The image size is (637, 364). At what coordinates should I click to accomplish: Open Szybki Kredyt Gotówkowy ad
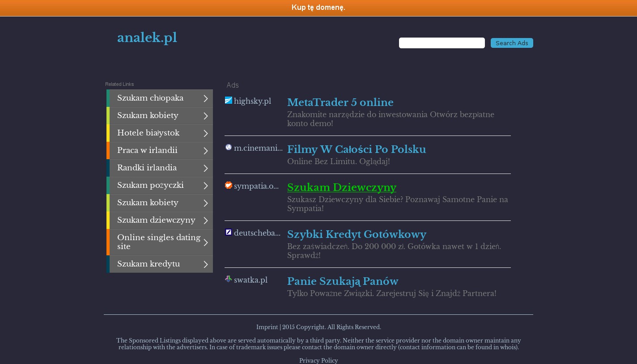pos(357,235)
